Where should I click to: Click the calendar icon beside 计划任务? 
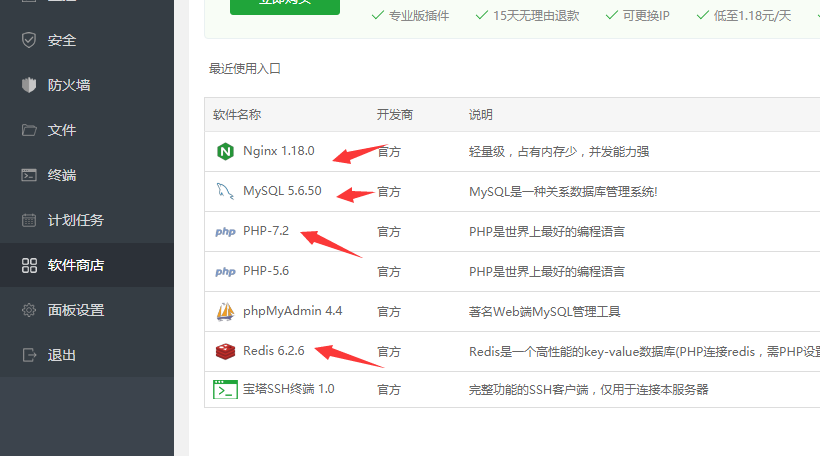(29, 220)
